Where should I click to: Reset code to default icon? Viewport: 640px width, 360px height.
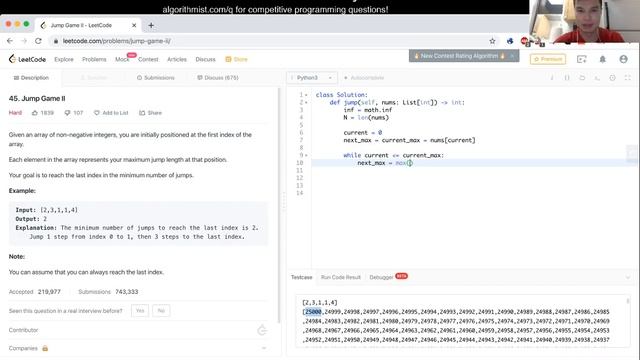pos(582,78)
